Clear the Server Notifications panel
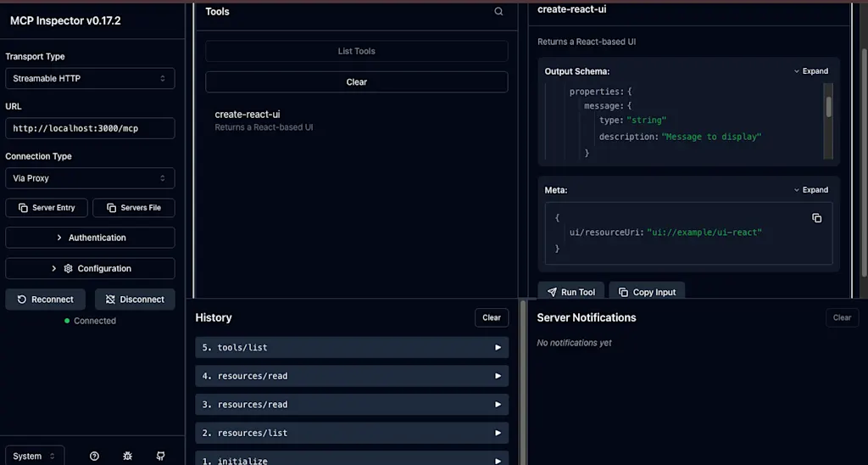The height and width of the screenshot is (465, 868). click(x=842, y=317)
